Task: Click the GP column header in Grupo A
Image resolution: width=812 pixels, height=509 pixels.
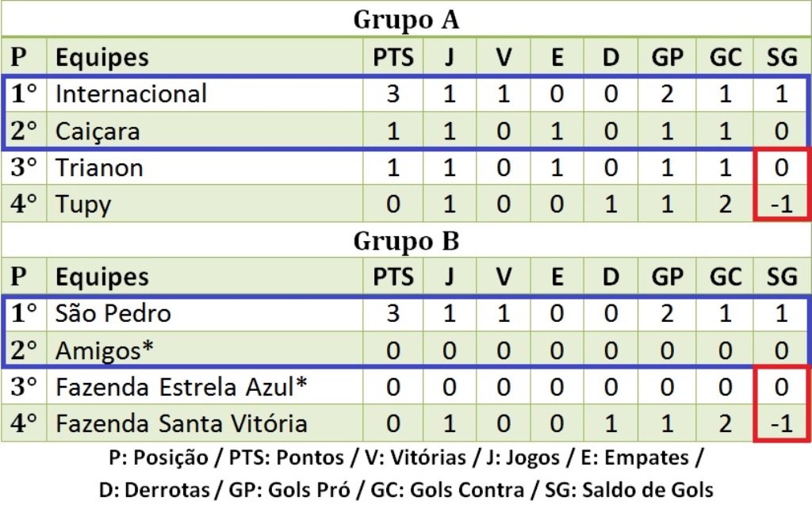Action: tap(667, 57)
